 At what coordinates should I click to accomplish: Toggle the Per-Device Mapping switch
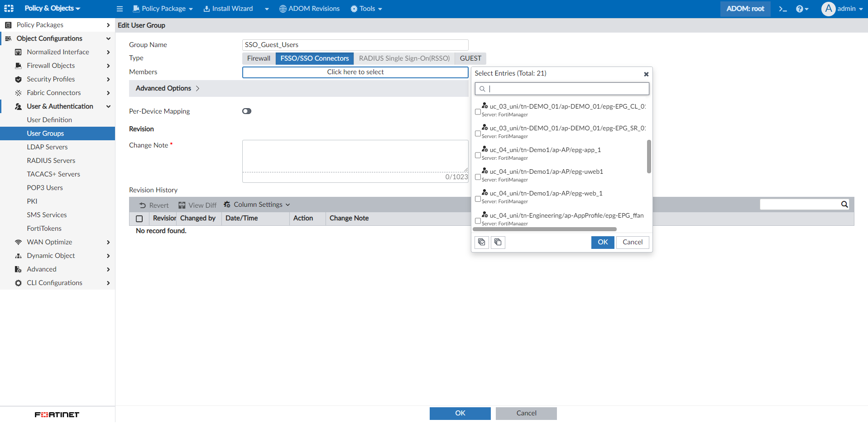point(247,111)
